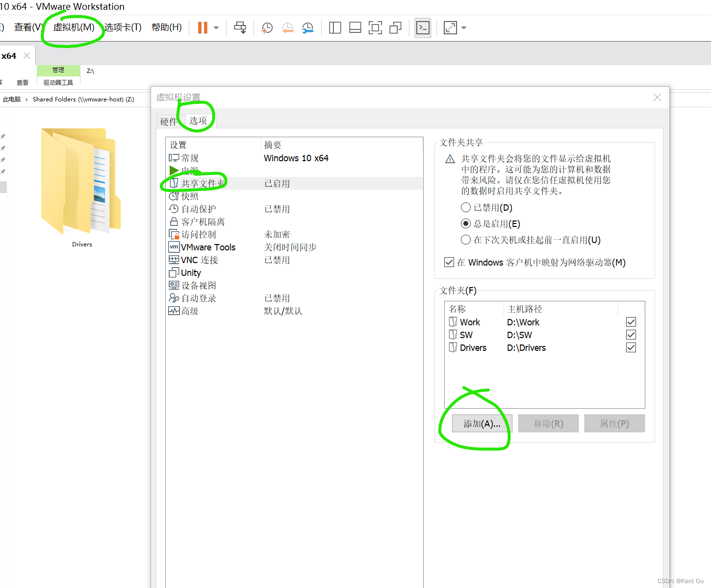Toggle the SW folder enabled checkbox
Screen dimensions: 711x588
point(631,335)
